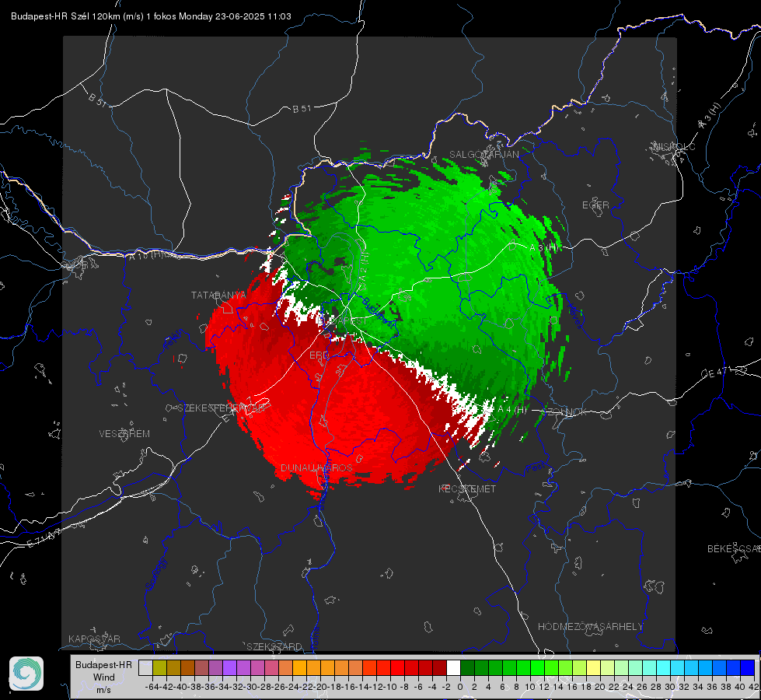Click the '-20' value on the wind scale
This screenshot has height=700, width=761.
pyautogui.click(x=319, y=687)
